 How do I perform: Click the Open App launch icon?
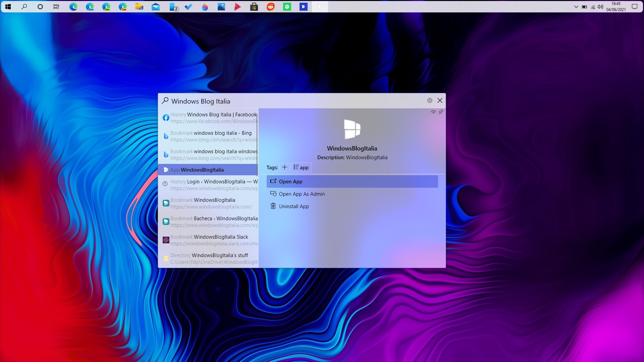pyautogui.click(x=273, y=181)
